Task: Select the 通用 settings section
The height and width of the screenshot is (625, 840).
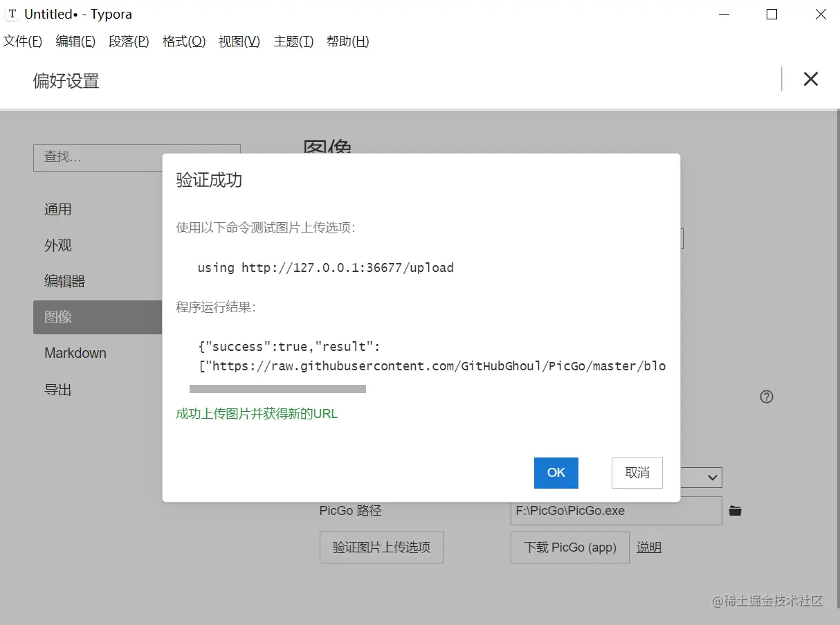Action: 58,209
